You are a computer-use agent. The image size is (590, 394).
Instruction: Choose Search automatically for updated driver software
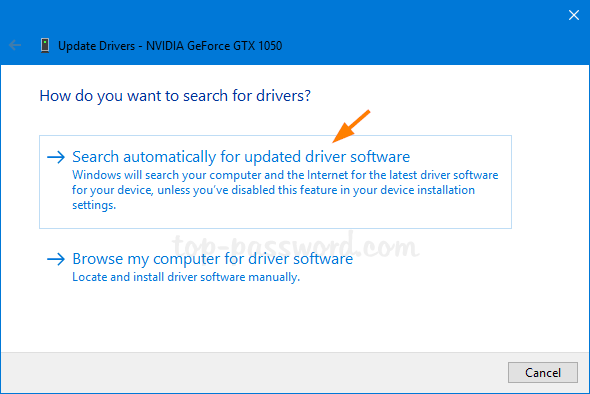pos(275,182)
